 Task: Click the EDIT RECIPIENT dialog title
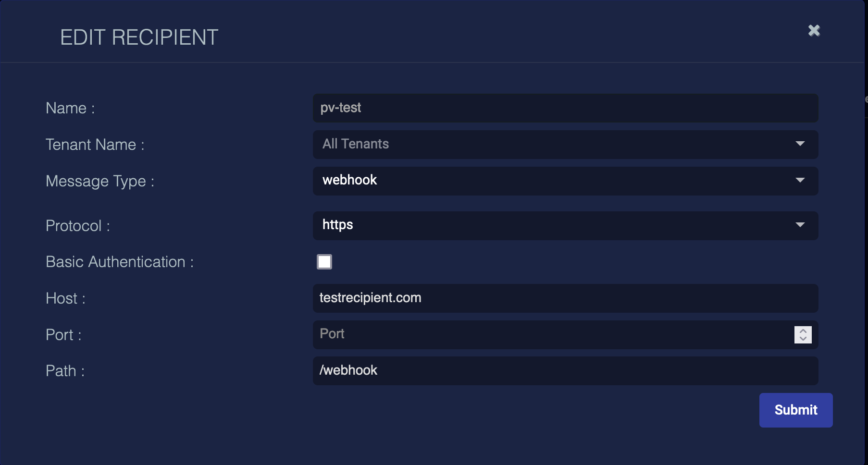139,37
